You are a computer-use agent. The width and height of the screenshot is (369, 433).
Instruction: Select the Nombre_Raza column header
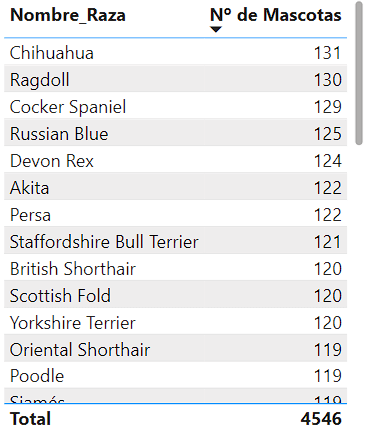(68, 15)
